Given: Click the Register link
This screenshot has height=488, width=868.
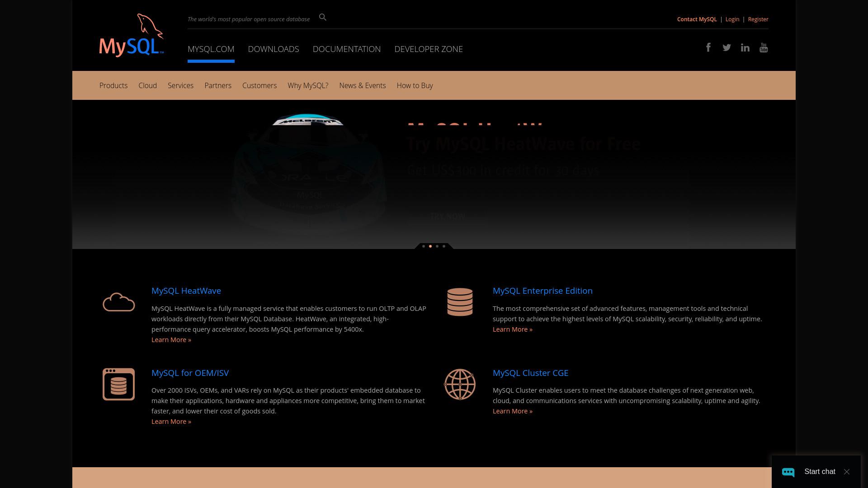Looking at the screenshot, I should coord(758,19).
